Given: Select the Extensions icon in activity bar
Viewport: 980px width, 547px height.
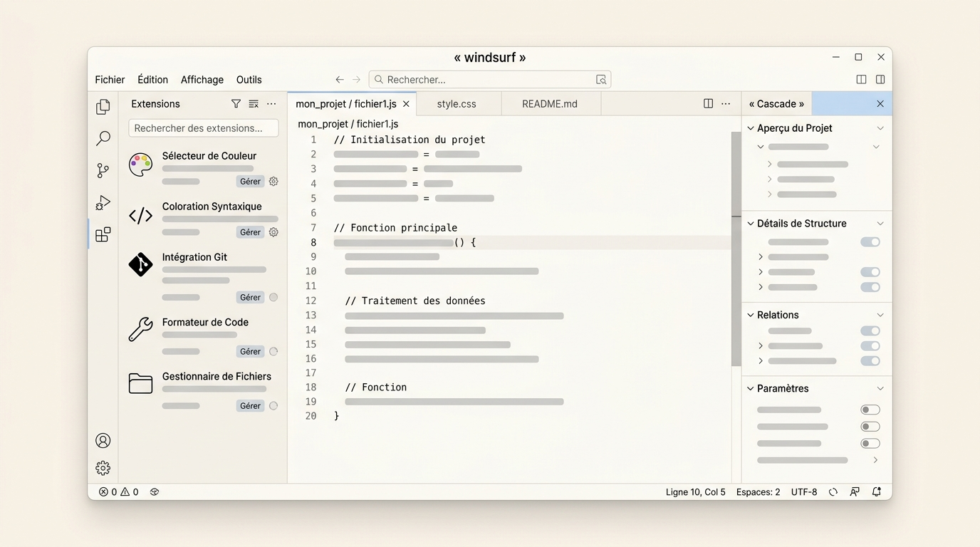Looking at the screenshot, I should [103, 234].
